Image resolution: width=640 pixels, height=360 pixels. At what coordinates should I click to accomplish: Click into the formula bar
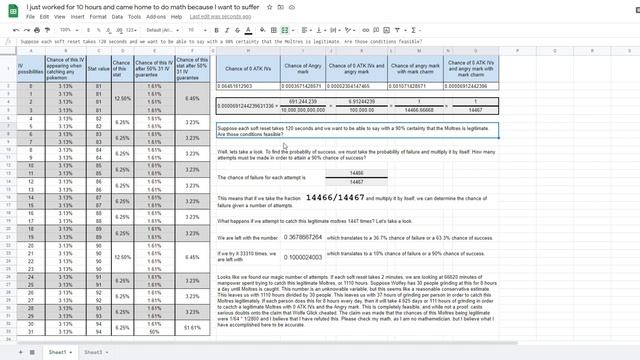[x=327, y=42]
